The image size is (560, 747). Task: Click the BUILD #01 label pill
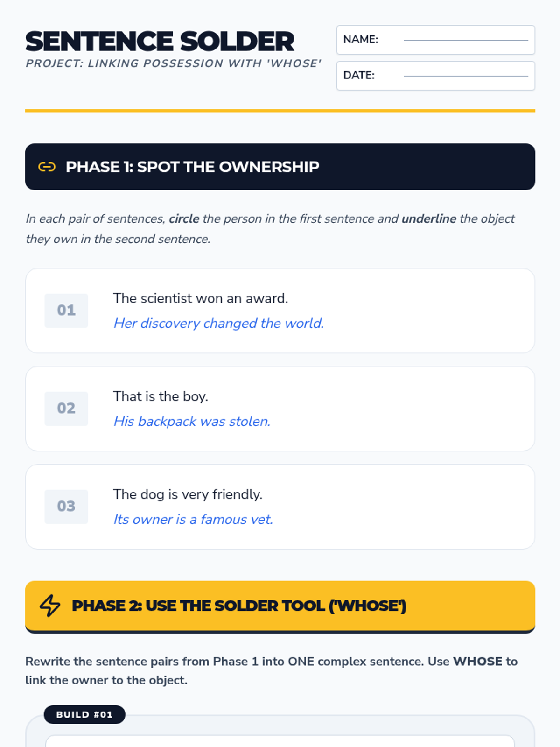click(84, 714)
